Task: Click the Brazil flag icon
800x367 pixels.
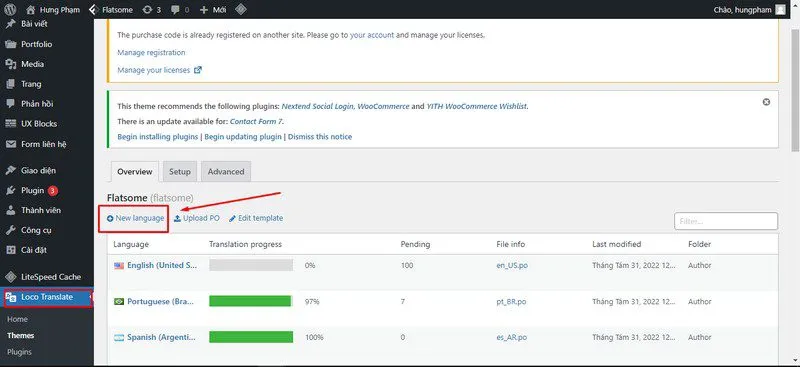Action: [119, 302]
